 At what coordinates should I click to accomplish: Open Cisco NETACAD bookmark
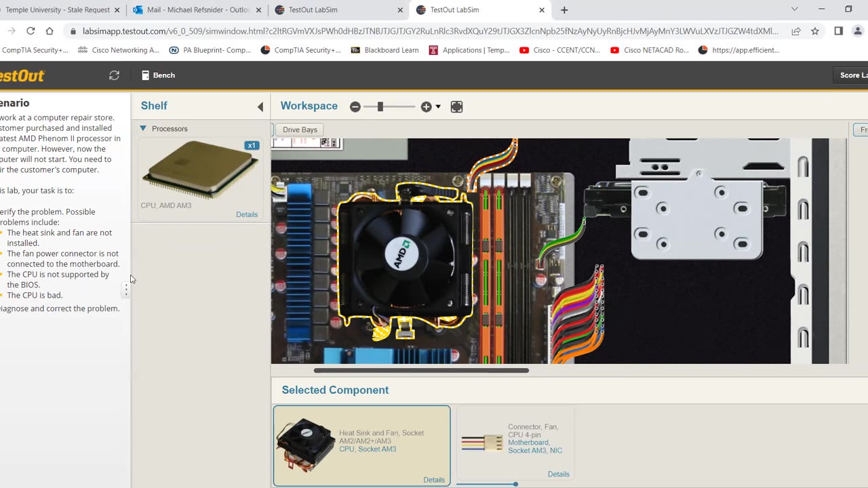point(650,50)
